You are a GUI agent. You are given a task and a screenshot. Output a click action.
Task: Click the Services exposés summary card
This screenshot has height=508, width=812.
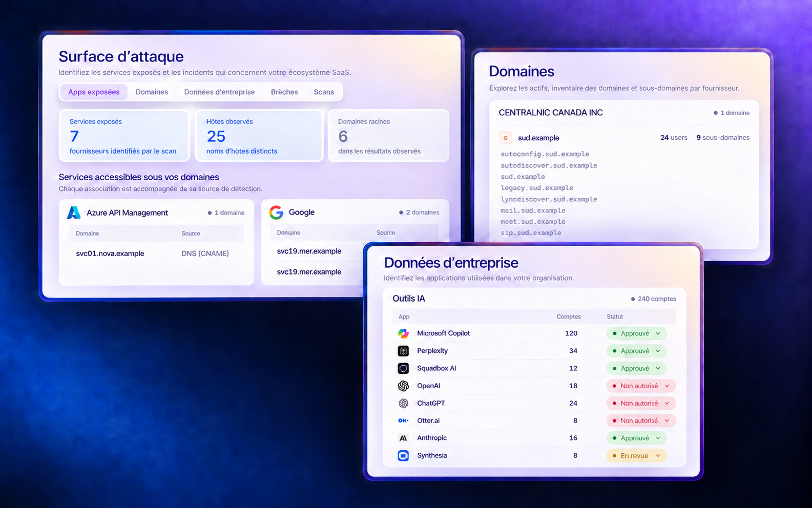tap(124, 136)
